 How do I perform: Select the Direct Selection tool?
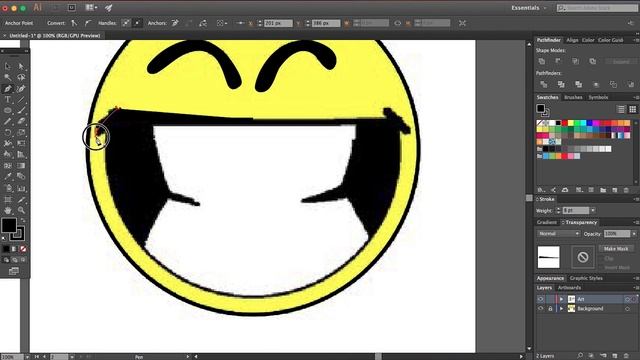click(x=21, y=67)
